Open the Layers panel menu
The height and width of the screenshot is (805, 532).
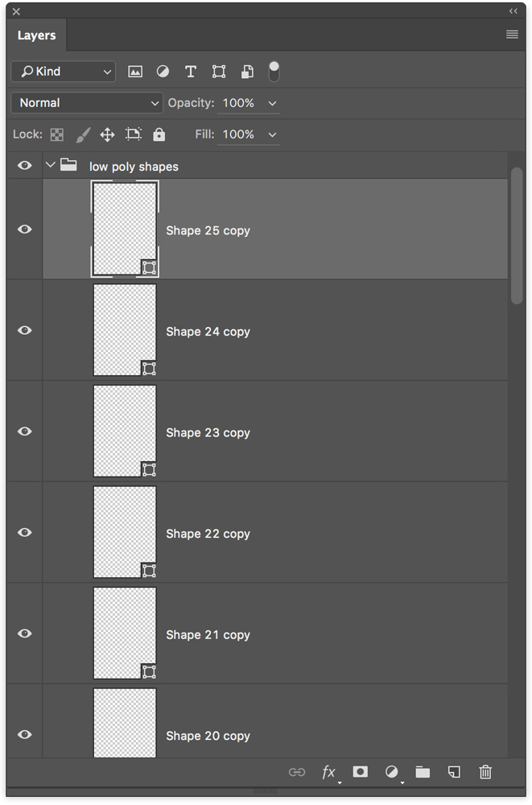pyautogui.click(x=512, y=35)
